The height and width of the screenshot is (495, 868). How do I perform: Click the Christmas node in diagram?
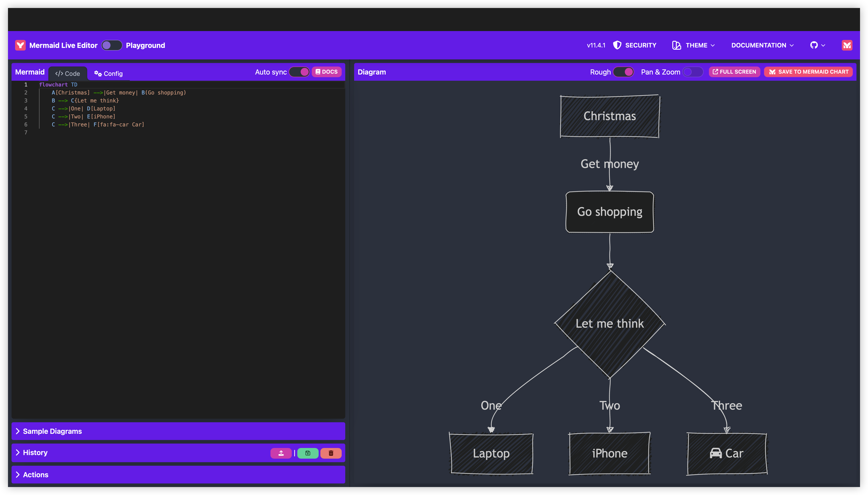coord(610,116)
